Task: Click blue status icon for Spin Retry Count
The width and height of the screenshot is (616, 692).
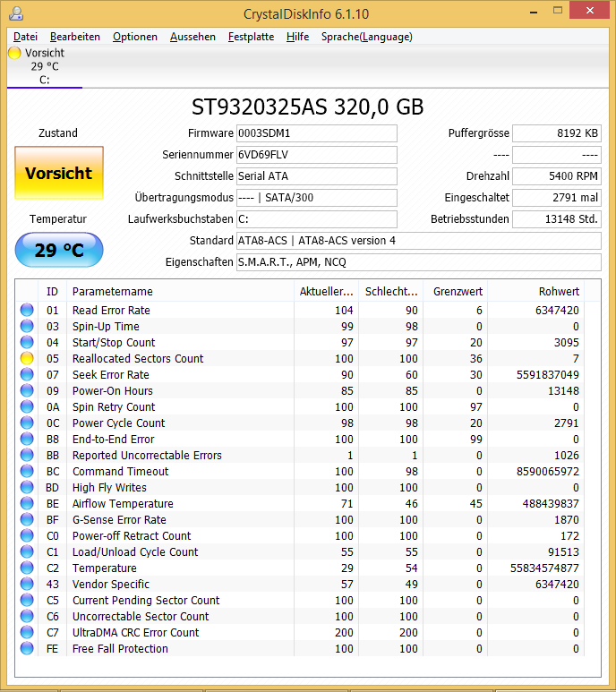Action: pos(27,406)
